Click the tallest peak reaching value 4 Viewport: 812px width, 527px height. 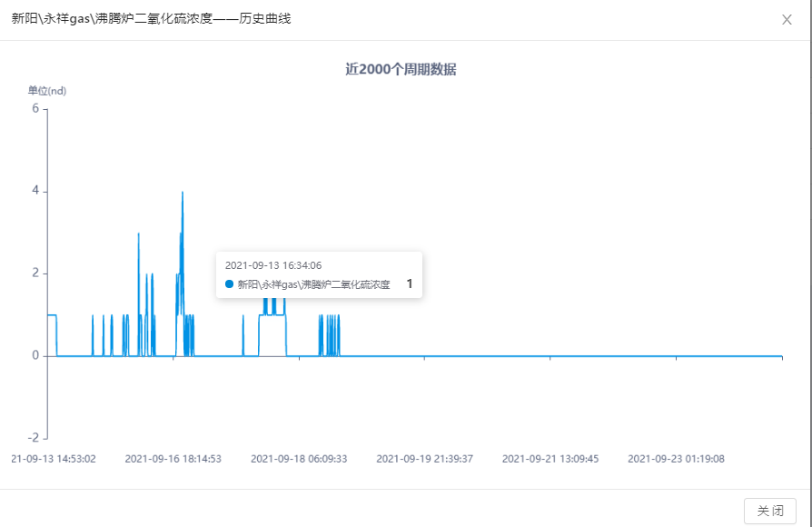183,193
